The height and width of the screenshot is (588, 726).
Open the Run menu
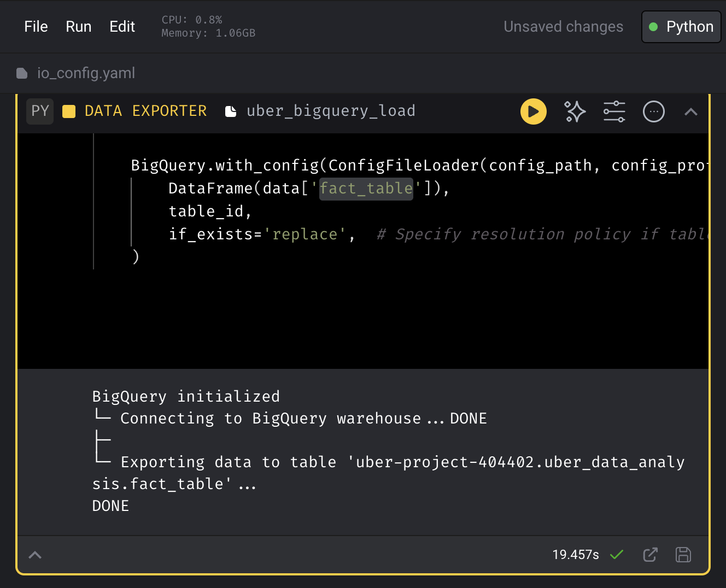tap(78, 27)
